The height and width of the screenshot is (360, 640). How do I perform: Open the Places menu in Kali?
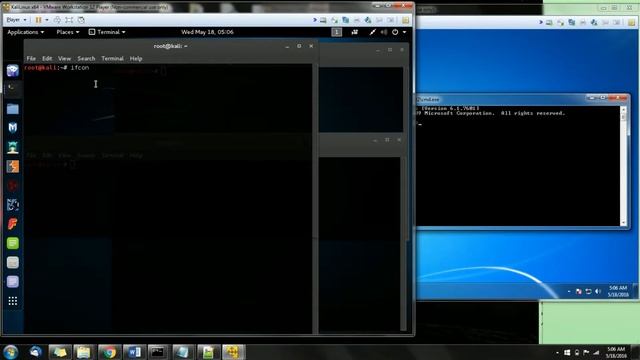coord(68,32)
